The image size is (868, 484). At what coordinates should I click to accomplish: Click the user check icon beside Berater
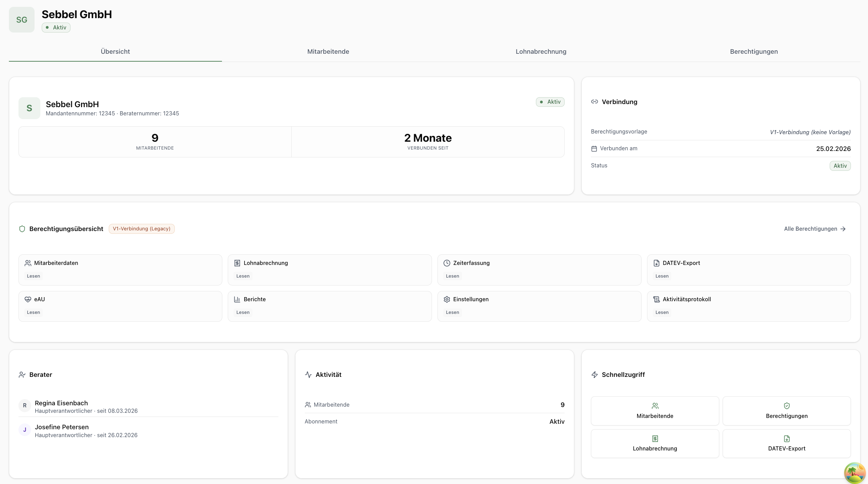click(22, 375)
